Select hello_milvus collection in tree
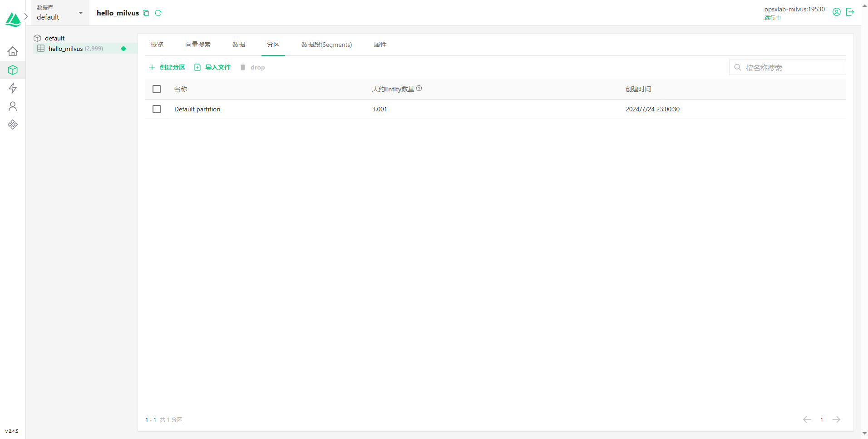 click(x=85, y=49)
